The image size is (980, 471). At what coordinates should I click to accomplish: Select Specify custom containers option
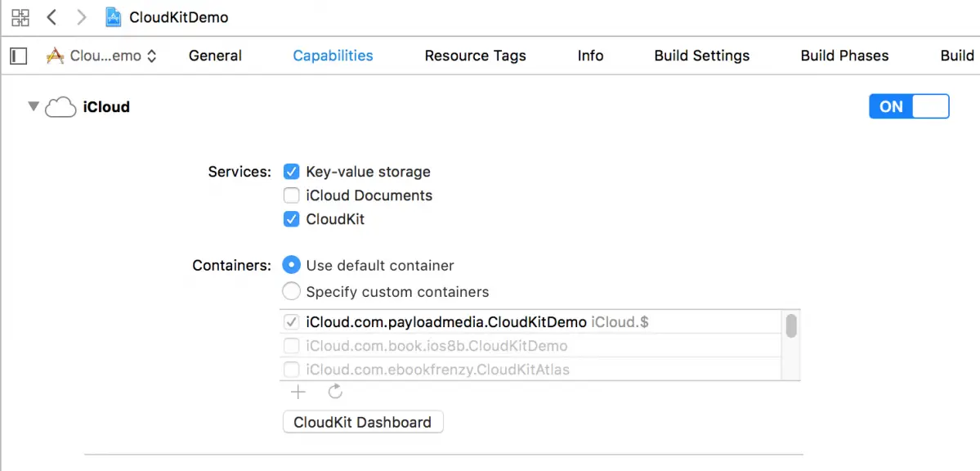(x=291, y=291)
